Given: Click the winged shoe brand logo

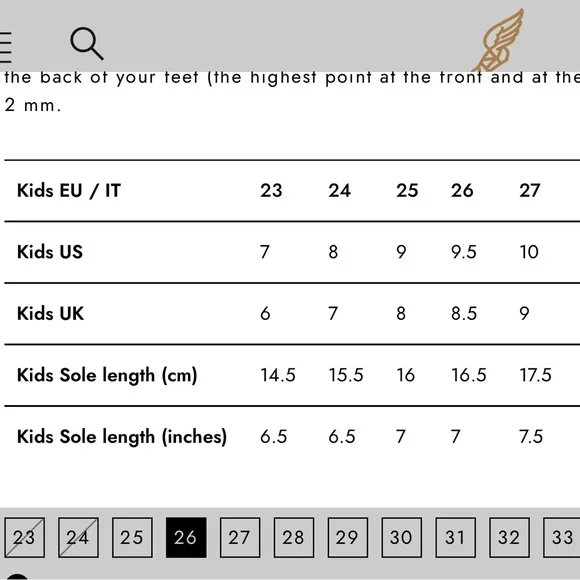Looking at the screenshot, I should (x=499, y=40).
